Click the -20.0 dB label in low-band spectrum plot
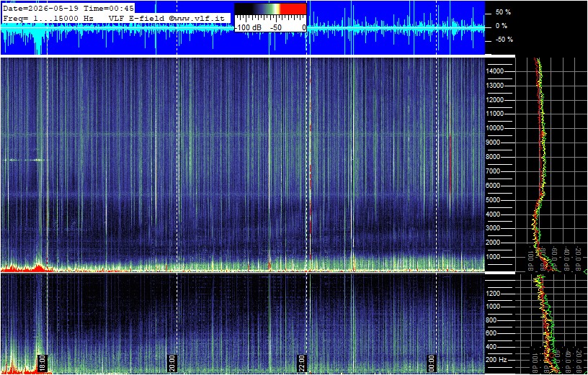The image size is (588, 375). [579, 361]
